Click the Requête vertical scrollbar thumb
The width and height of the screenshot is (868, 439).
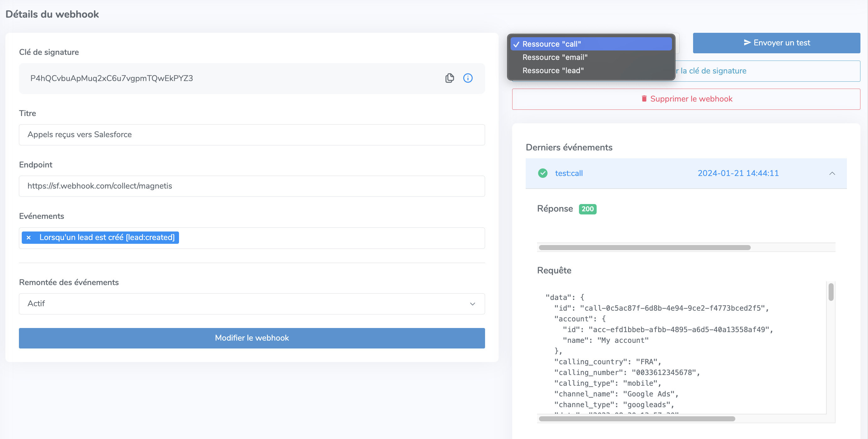[831, 292]
